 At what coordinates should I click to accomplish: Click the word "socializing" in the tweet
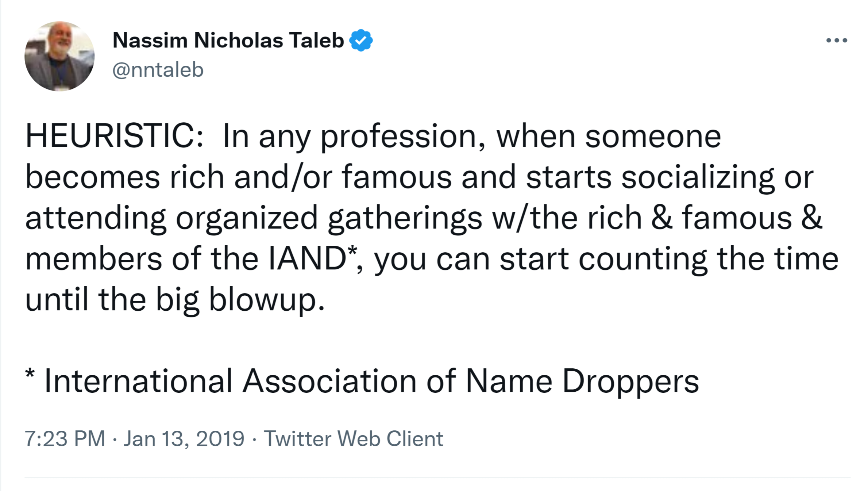pyautogui.click(x=698, y=177)
